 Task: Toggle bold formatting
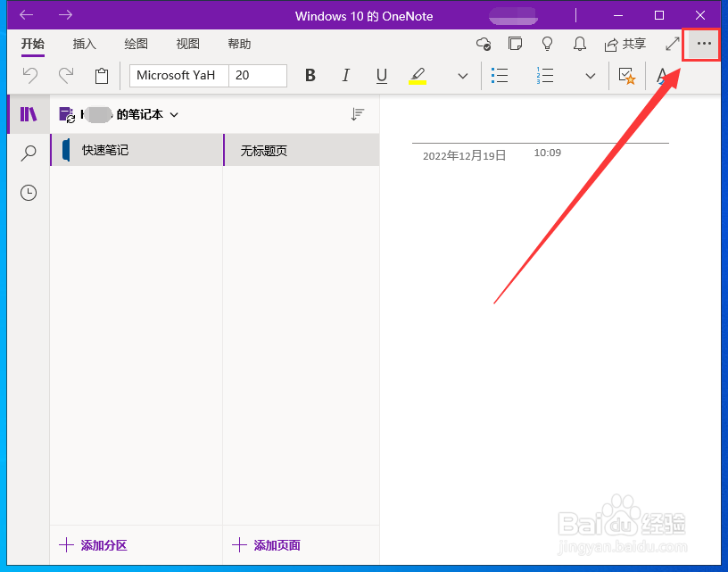[310, 75]
